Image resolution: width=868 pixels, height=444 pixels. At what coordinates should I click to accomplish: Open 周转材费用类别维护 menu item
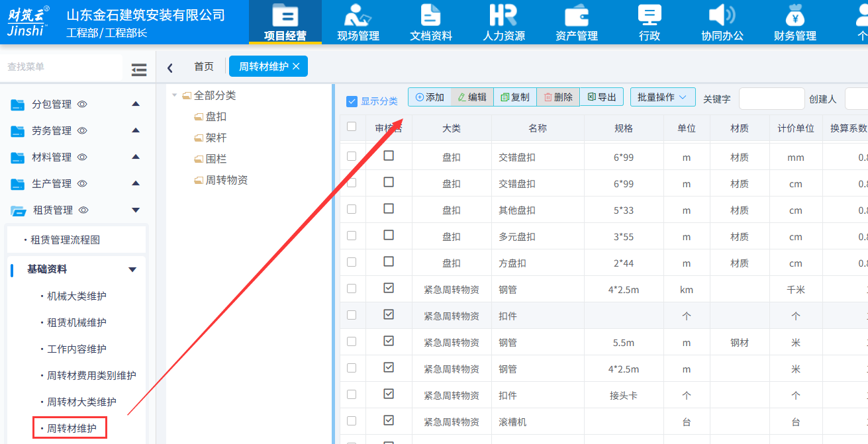pyautogui.click(x=91, y=376)
